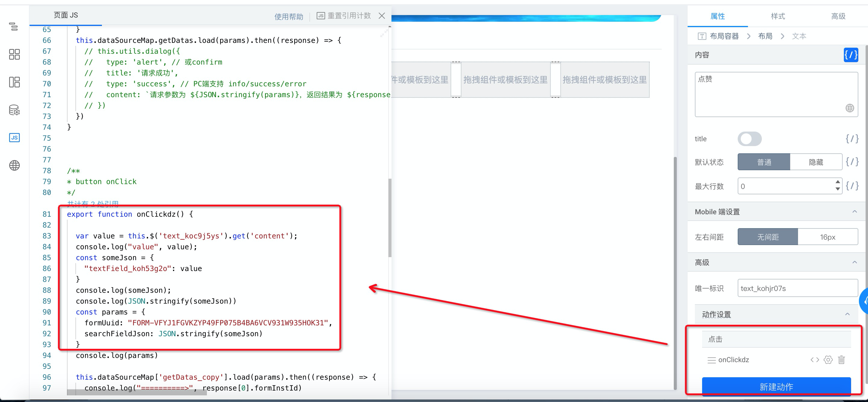
Task: Select the JS panel icon in sidebar
Action: click(x=14, y=138)
